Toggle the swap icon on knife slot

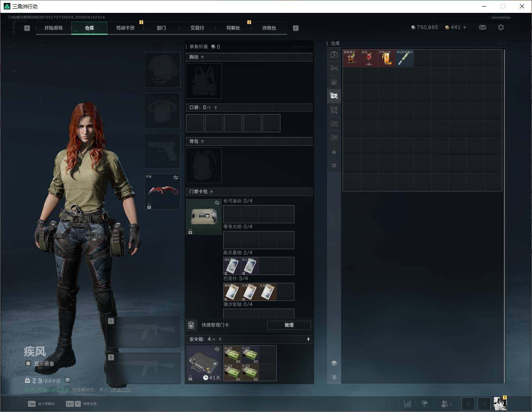[x=176, y=178]
